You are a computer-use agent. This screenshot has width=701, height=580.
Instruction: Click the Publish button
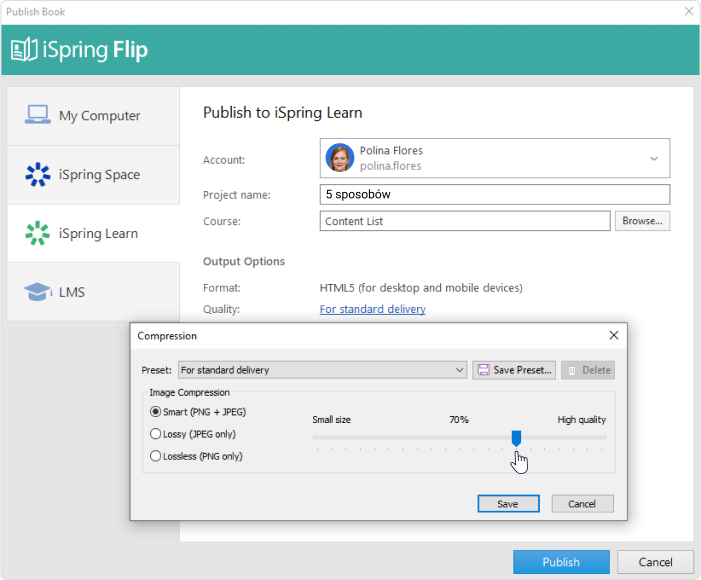coord(561,562)
